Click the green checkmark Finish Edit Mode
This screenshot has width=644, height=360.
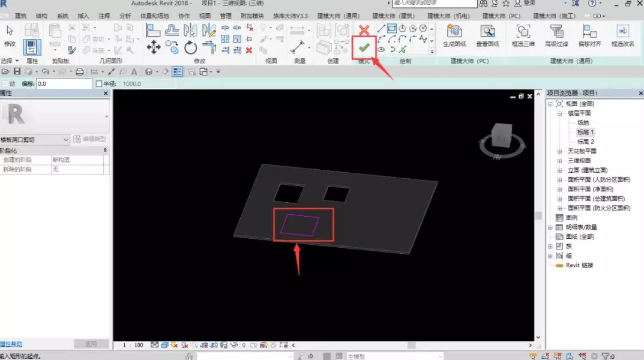[x=364, y=48]
